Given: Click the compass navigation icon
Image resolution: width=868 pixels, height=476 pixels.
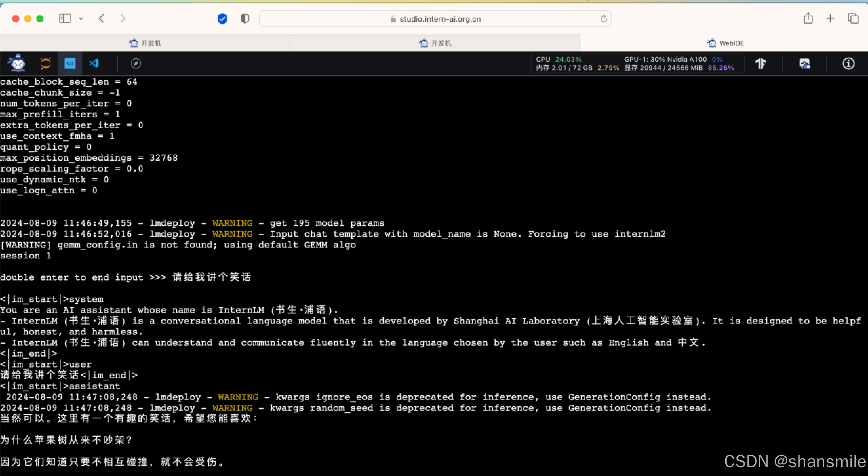Looking at the screenshot, I should point(136,63).
